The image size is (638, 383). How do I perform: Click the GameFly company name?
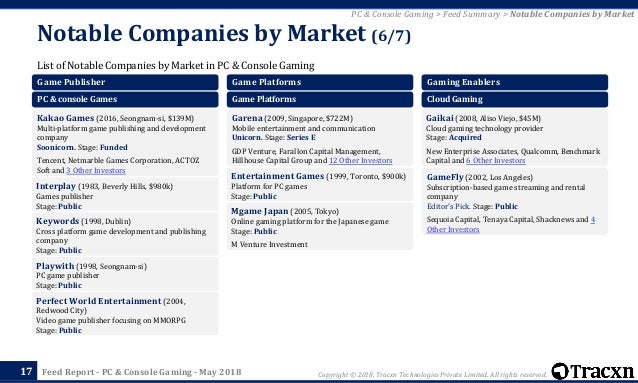pyautogui.click(x=445, y=177)
